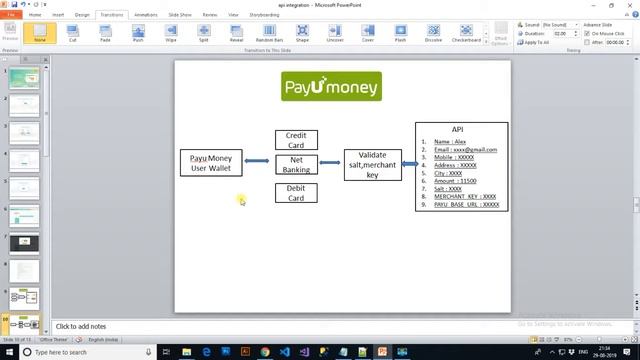The height and width of the screenshot is (360, 640).
Task: Click the spell check status bar icon
Action: 79,340
